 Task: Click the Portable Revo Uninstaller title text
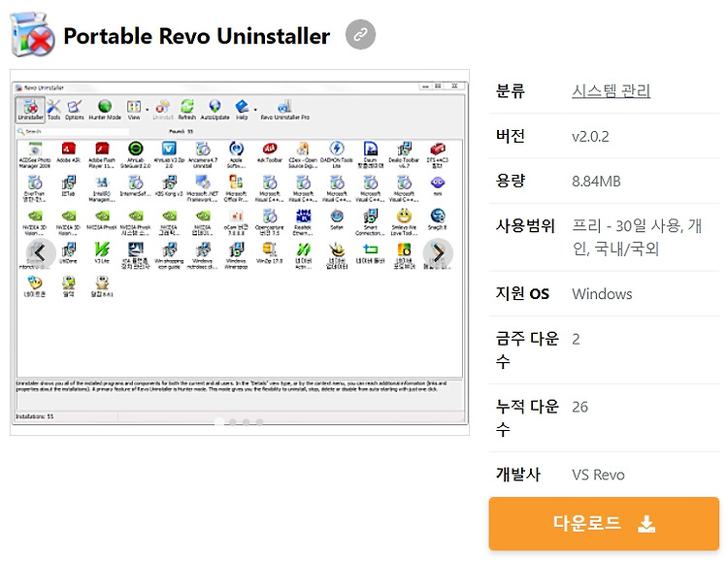pyautogui.click(x=196, y=36)
